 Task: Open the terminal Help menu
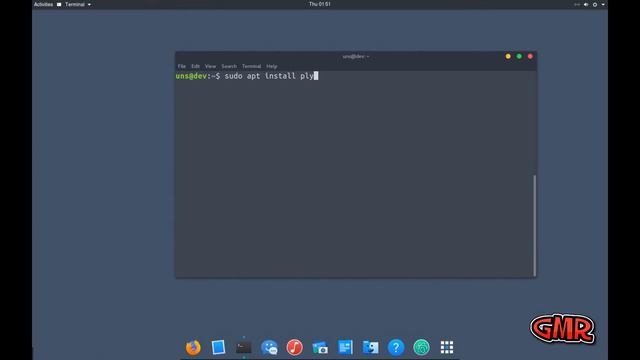tap(271, 66)
